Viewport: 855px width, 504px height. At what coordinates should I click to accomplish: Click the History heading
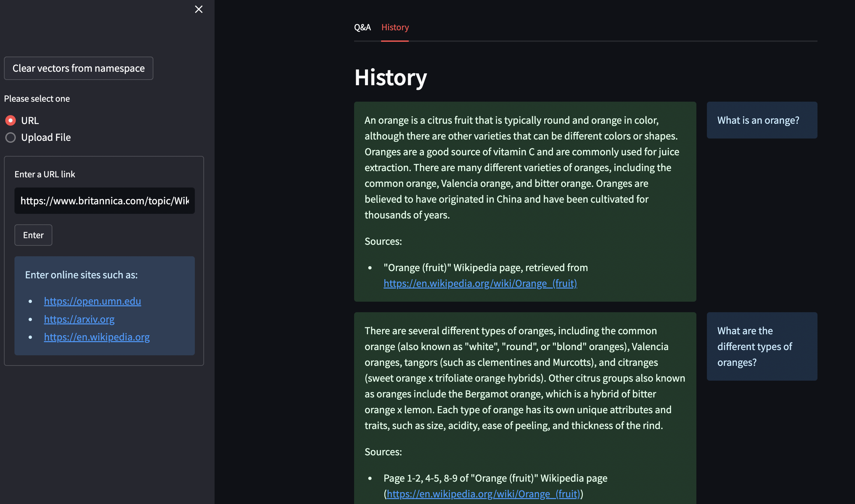pyautogui.click(x=390, y=77)
